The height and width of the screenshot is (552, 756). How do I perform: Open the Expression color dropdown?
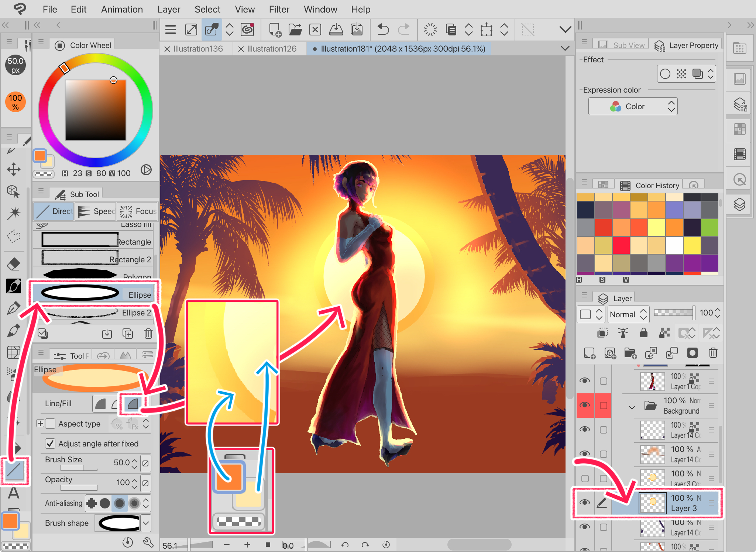633,107
